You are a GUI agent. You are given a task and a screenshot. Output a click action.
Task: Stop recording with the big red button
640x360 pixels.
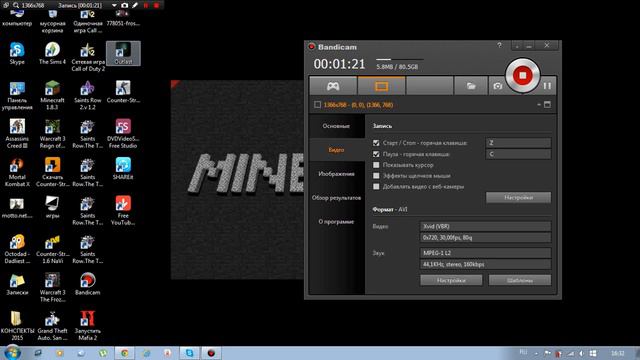click(x=523, y=76)
